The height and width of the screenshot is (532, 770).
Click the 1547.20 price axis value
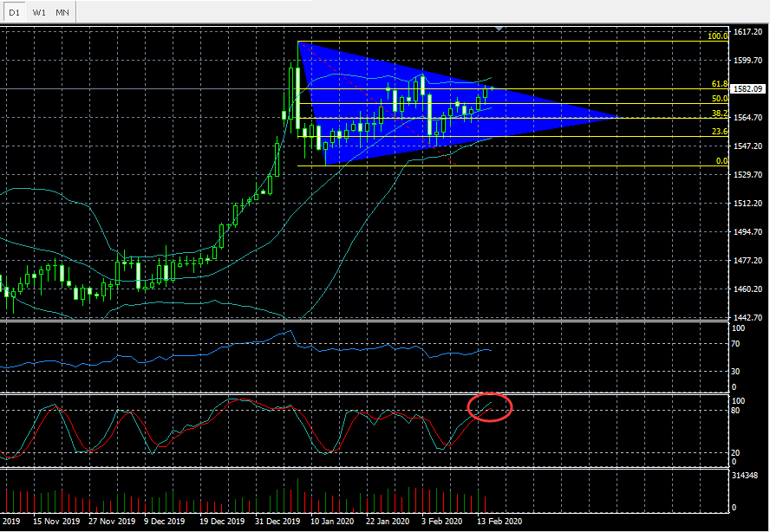point(748,146)
